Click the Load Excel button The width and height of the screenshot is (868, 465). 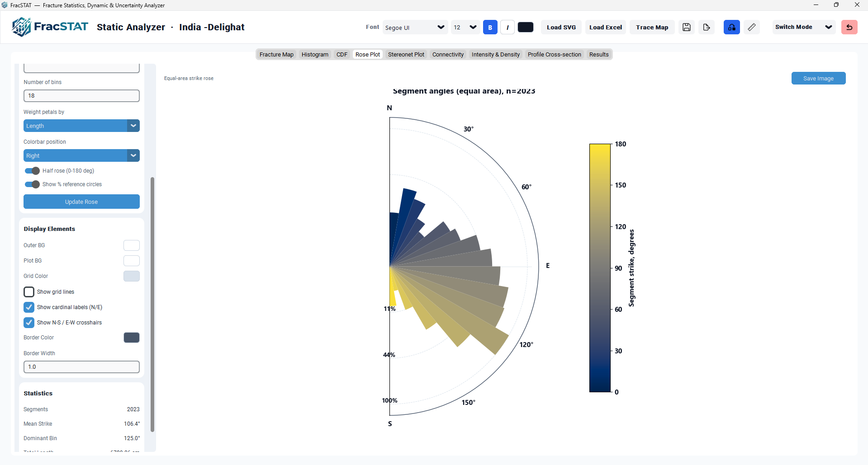pos(606,27)
